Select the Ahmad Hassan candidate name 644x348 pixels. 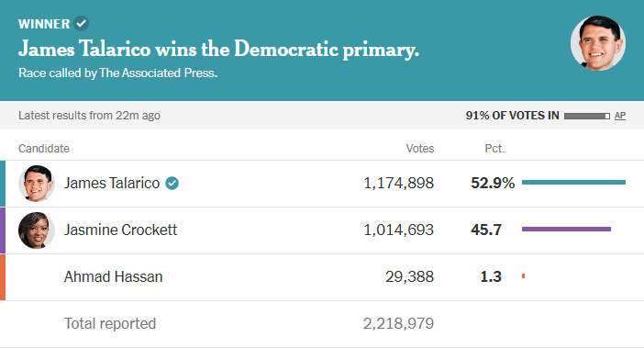coord(114,277)
